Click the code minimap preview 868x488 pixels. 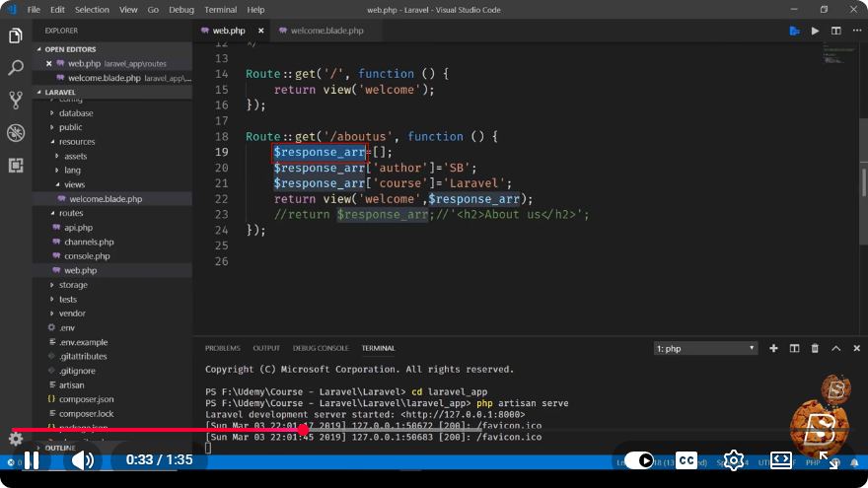(837, 55)
